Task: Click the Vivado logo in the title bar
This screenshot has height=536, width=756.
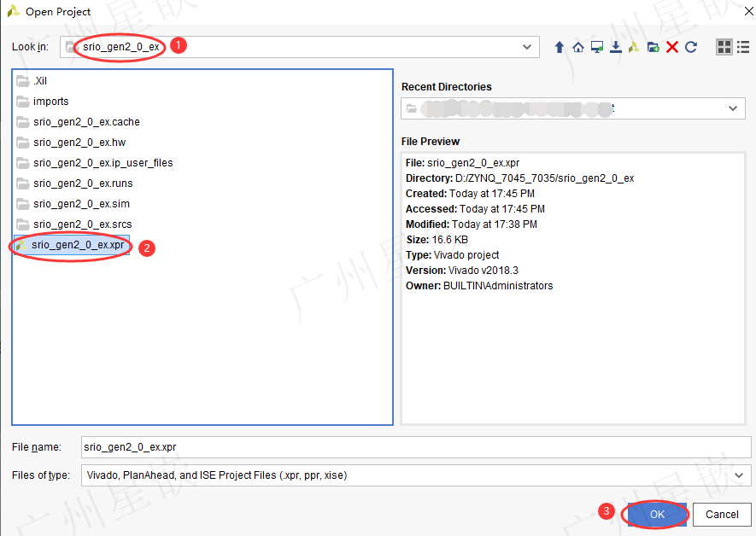Action: (x=14, y=11)
